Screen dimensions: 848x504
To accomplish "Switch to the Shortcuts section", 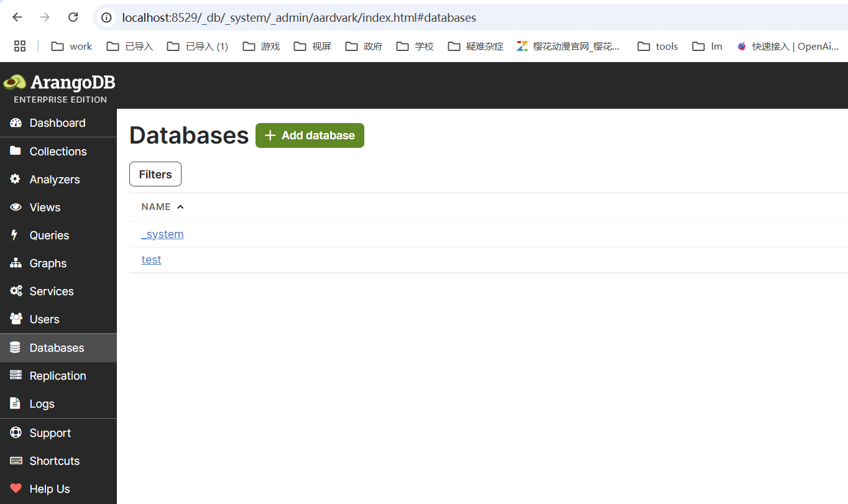I will 16,460.
